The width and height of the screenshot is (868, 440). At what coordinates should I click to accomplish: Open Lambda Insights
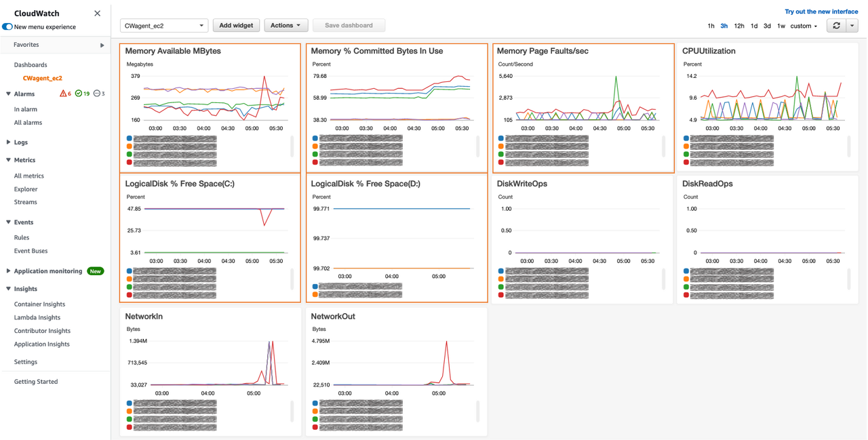tap(37, 317)
